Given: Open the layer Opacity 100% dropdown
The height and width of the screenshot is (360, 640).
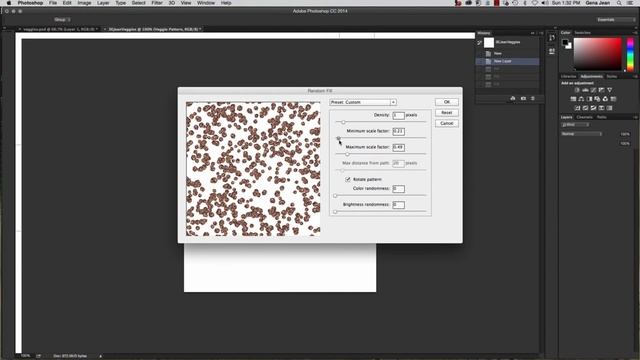Looking at the screenshot, I should [x=624, y=134].
